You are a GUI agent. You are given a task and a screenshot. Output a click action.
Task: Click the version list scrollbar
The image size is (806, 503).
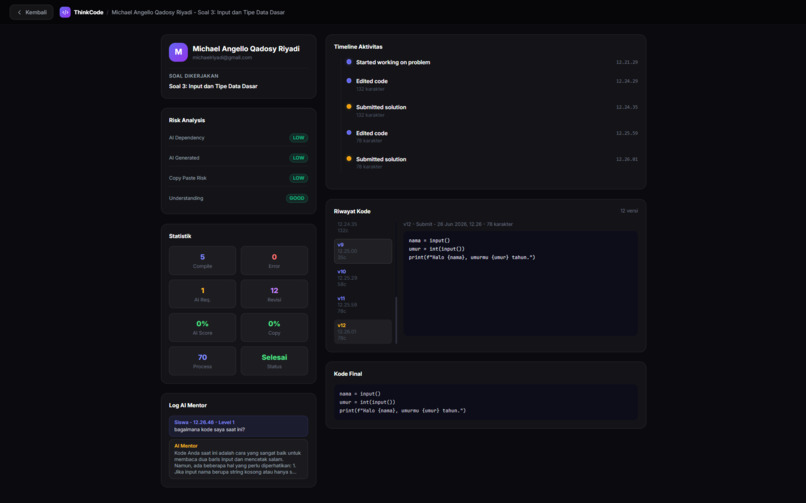point(396,320)
